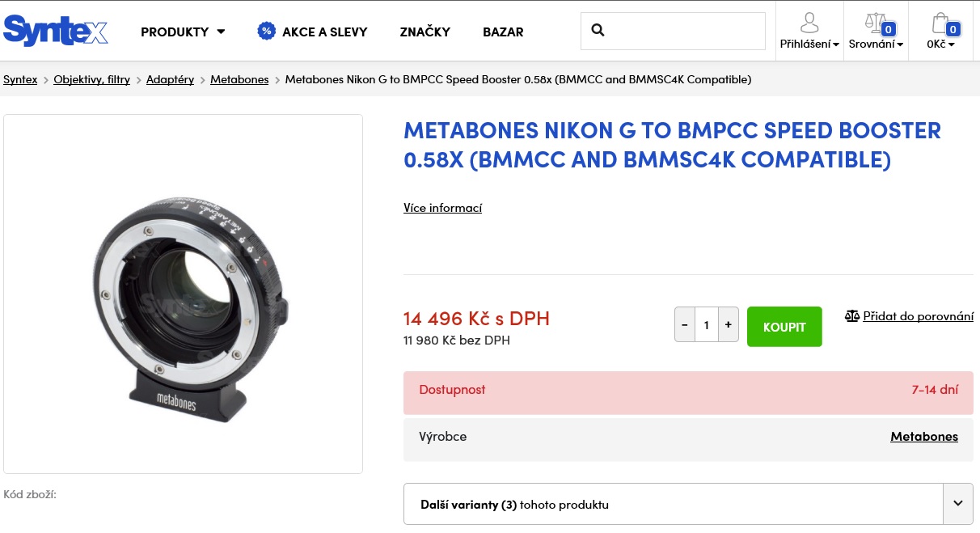The width and height of the screenshot is (980, 533).
Task: Open the shopping cart icon
Action: 940,23
